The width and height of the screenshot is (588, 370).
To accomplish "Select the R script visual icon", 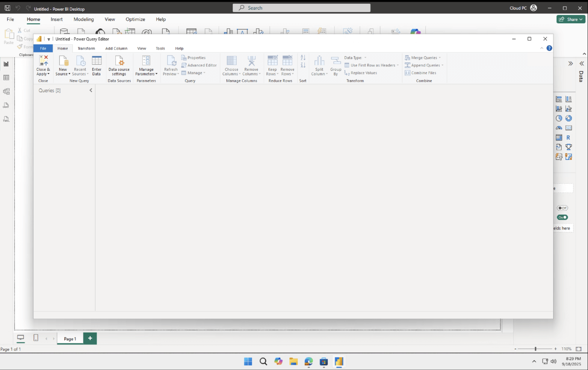I will click(569, 137).
